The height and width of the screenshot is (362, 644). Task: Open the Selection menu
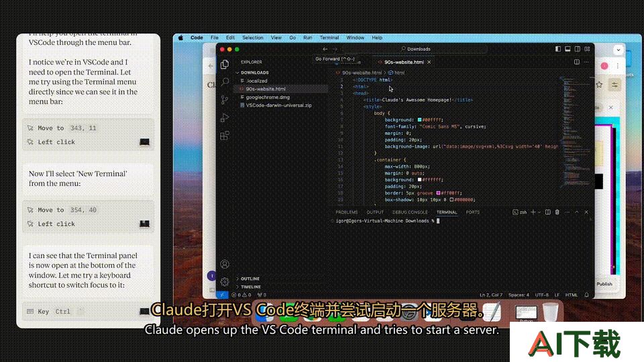pyautogui.click(x=253, y=38)
